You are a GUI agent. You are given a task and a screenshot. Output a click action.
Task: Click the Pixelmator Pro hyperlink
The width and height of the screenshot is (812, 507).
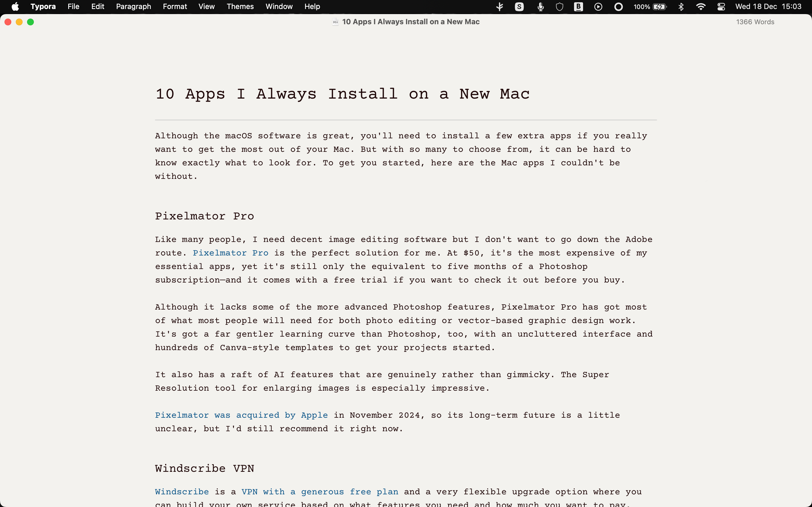tap(231, 253)
